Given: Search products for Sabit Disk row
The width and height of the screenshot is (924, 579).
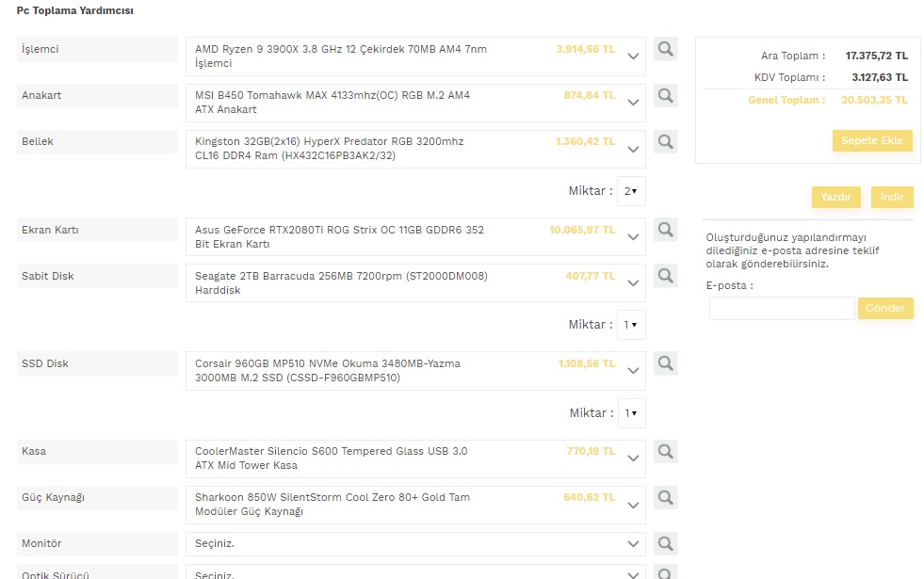Looking at the screenshot, I should point(666,276).
